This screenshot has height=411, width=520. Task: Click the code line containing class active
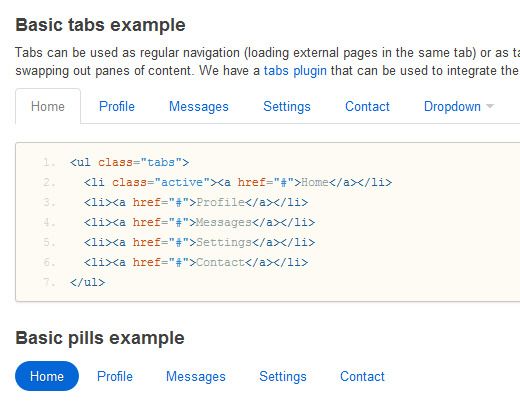point(238,182)
